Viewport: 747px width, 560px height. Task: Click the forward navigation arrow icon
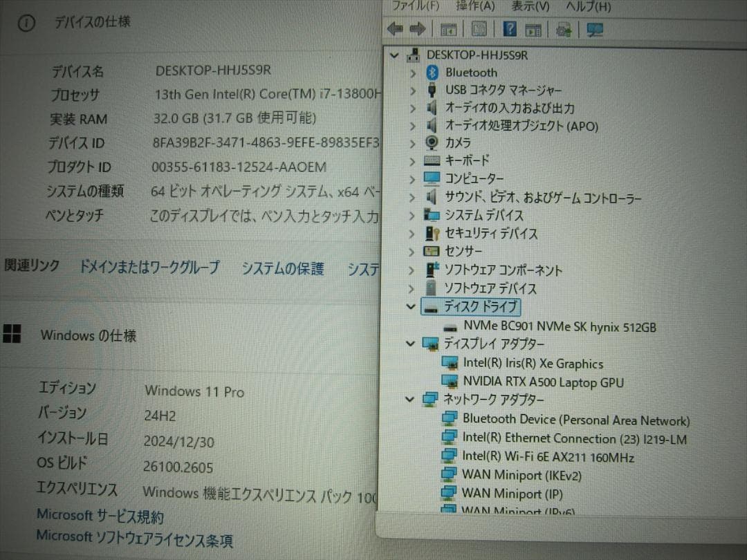click(417, 29)
